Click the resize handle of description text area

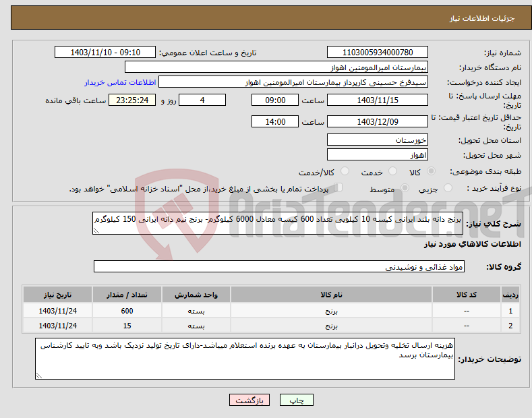(96, 231)
